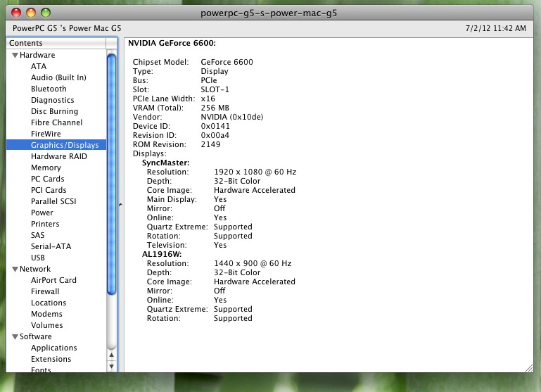The height and width of the screenshot is (392, 541).
Task: Open the Memory hardware entry
Action: point(46,167)
